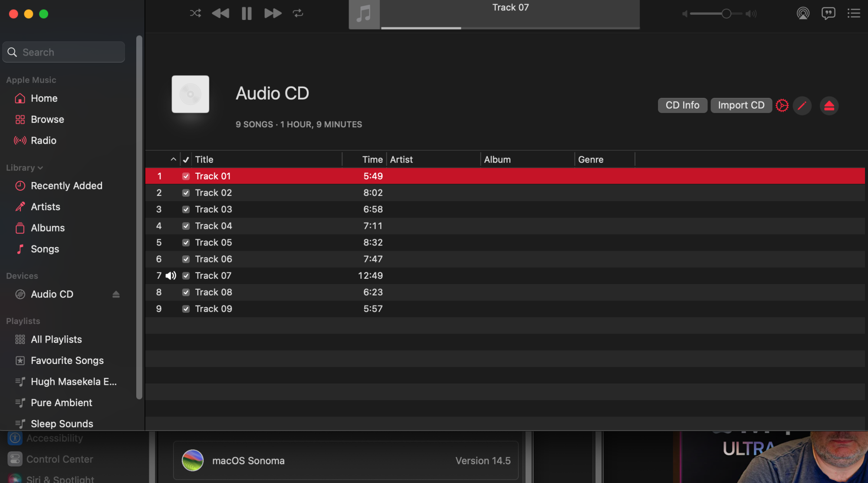Open import settings gear icon

782,106
